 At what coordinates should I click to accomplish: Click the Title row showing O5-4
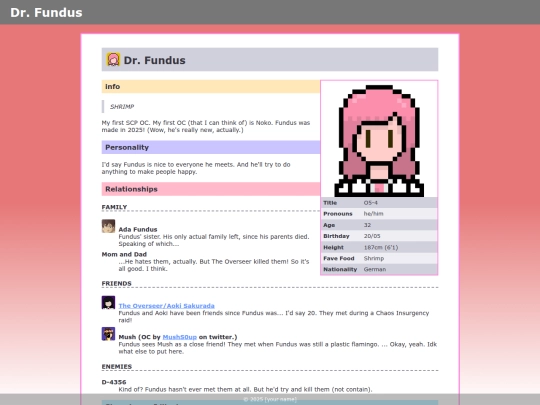click(379, 203)
